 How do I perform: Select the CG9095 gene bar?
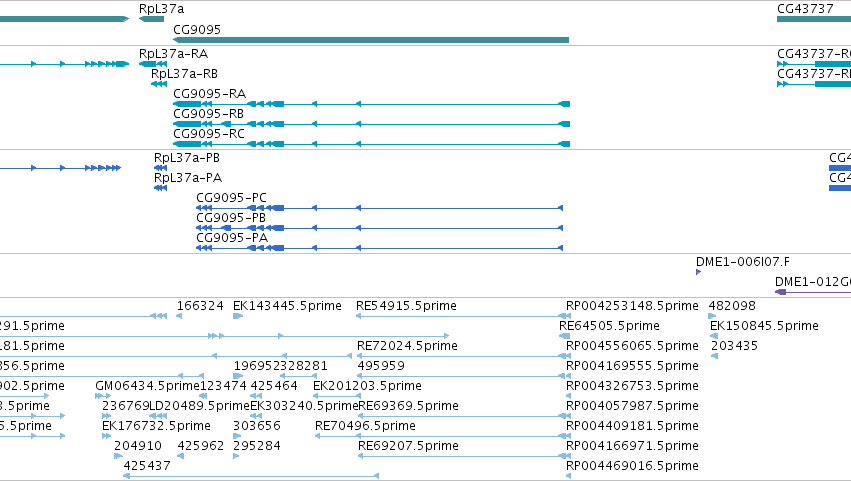[371, 40]
